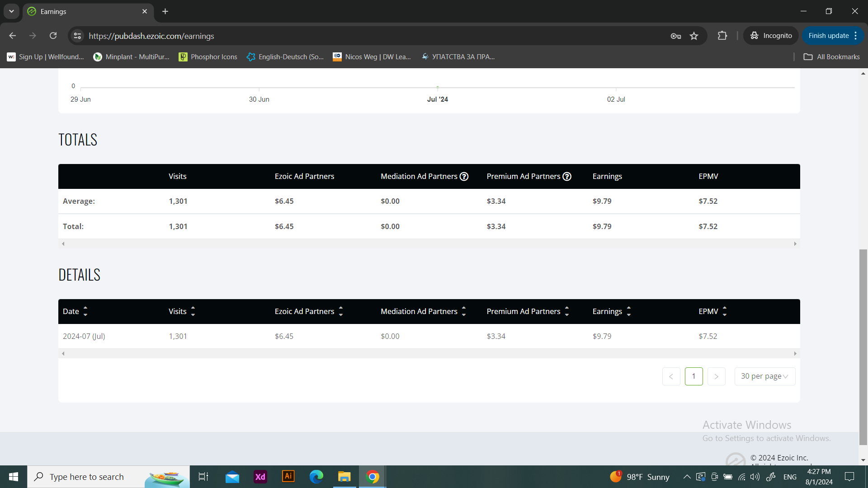Image resolution: width=868 pixels, height=488 pixels.
Task: Click the 2024-07 (Jul) date row
Action: point(429,336)
